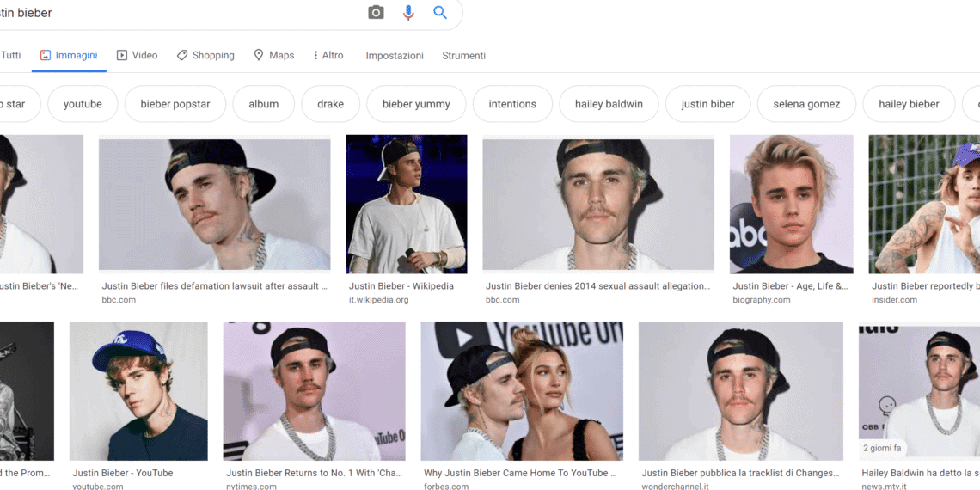Apply the "selena gomez" related chip
The height and width of the screenshot is (490, 980).
click(x=806, y=104)
